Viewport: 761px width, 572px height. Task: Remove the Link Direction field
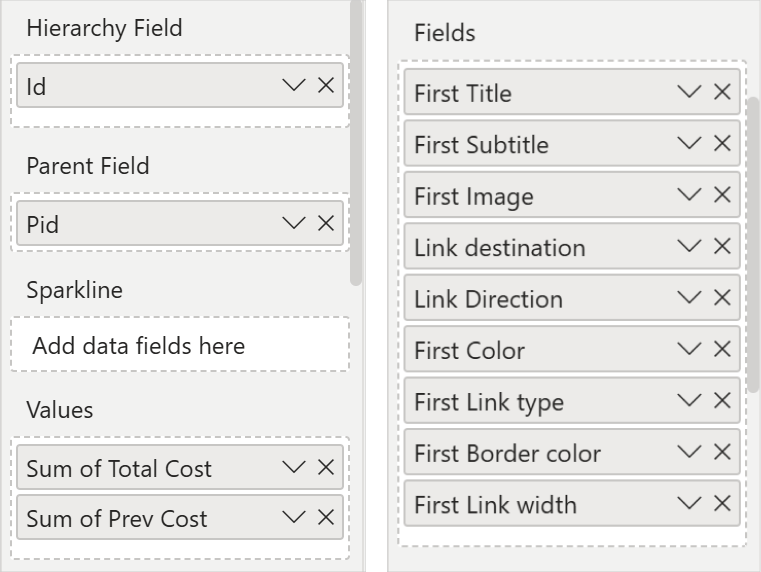(x=722, y=298)
